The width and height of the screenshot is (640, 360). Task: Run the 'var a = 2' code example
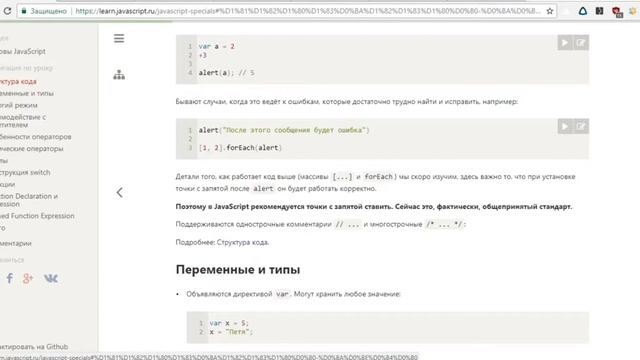pos(565,42)
